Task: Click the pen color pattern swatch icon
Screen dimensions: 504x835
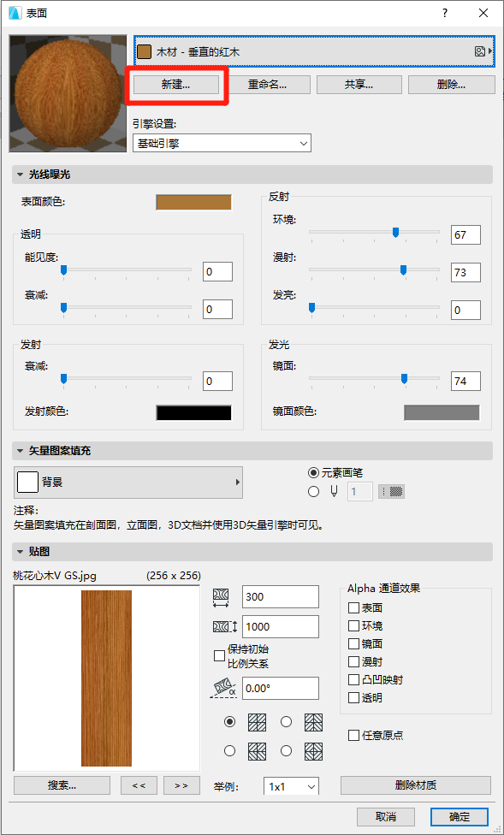Action: pyautogui.click(x=392, y=492)
